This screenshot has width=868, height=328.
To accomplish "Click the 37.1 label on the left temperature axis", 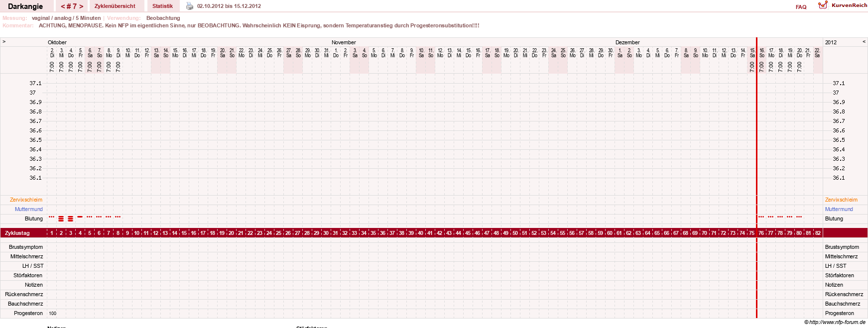I will [35, 83].
